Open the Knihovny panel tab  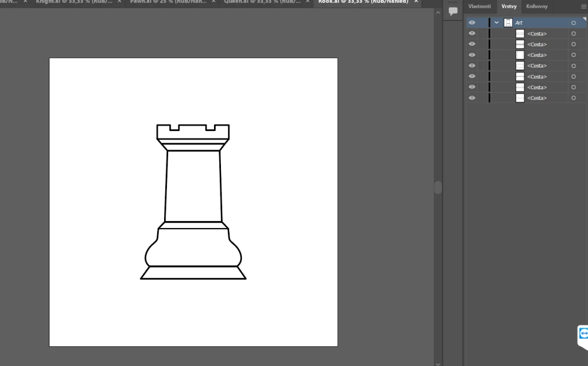pos(536,6)
